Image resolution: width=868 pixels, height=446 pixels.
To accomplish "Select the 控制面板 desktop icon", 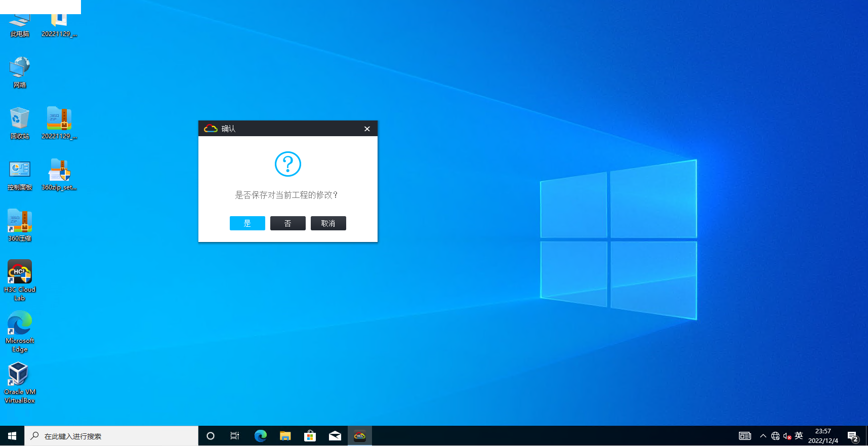I will (20, 175).
